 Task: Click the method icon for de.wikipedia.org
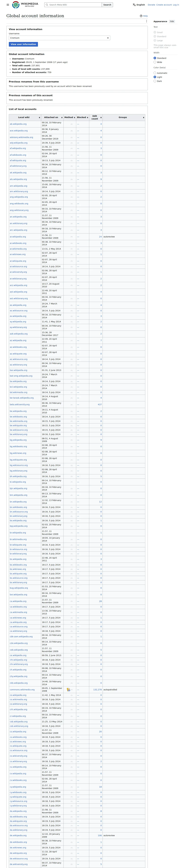pos(72,836)
